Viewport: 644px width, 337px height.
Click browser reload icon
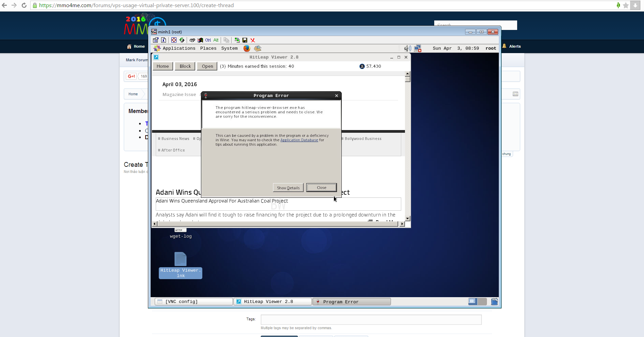click(x=24, y=5)
